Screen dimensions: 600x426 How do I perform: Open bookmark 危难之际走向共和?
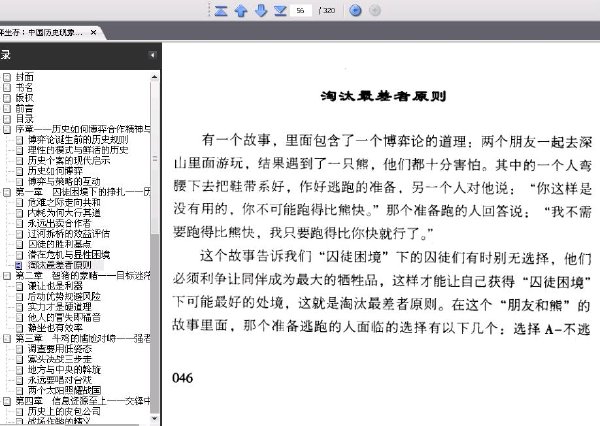[64, 202]
